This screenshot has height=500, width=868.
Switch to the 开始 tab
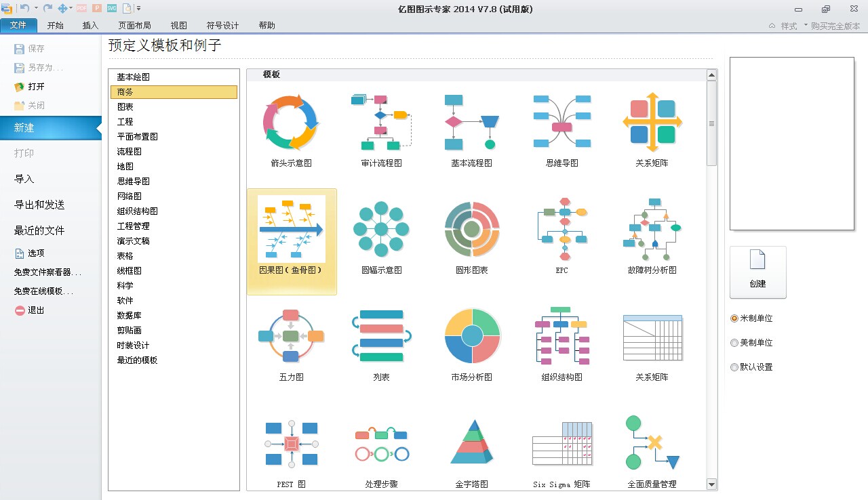(x=55, y=26)
